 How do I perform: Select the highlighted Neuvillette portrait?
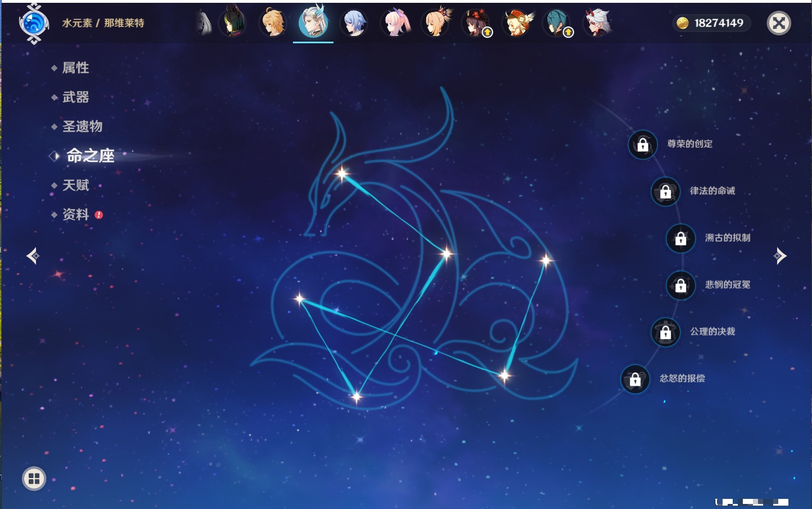tap(313, 22)
